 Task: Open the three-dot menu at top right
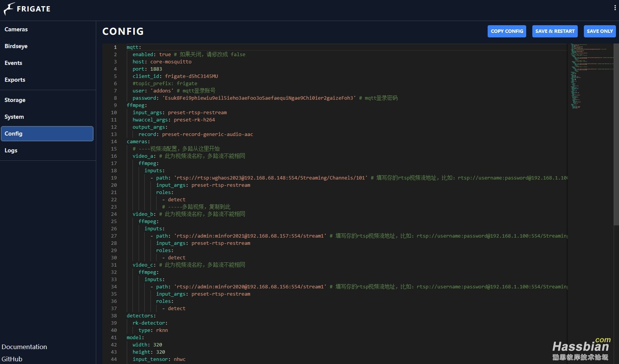pos(615,8)
